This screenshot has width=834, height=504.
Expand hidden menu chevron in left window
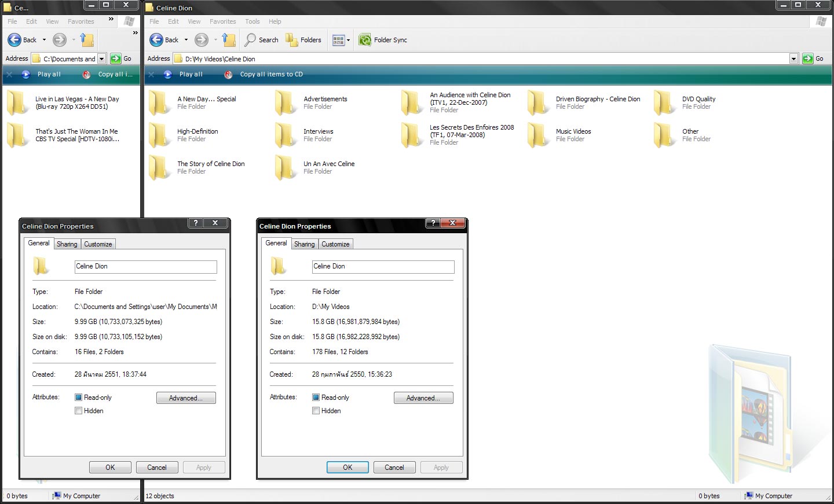pyautogui.click(x=111, y=19)
